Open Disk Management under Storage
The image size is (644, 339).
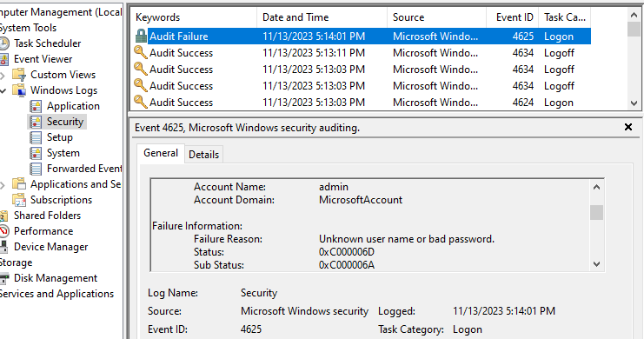tap(56, 278)
